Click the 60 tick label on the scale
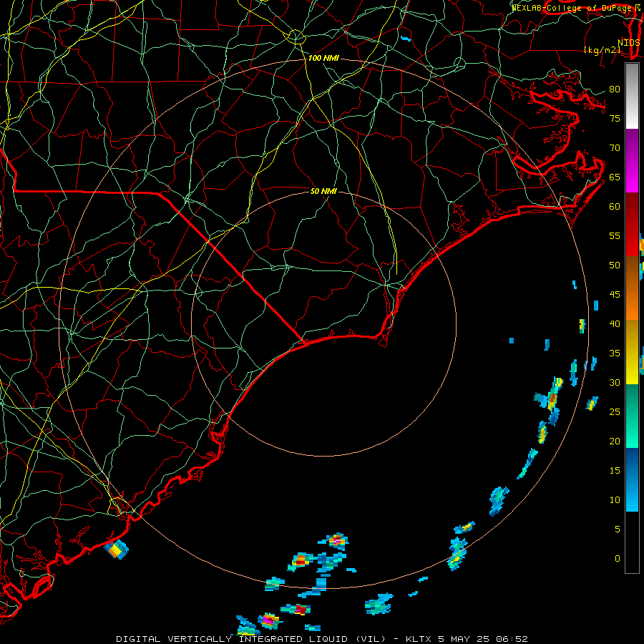The width and height of the screenshot is (644, 644). (x=615, y=207)
